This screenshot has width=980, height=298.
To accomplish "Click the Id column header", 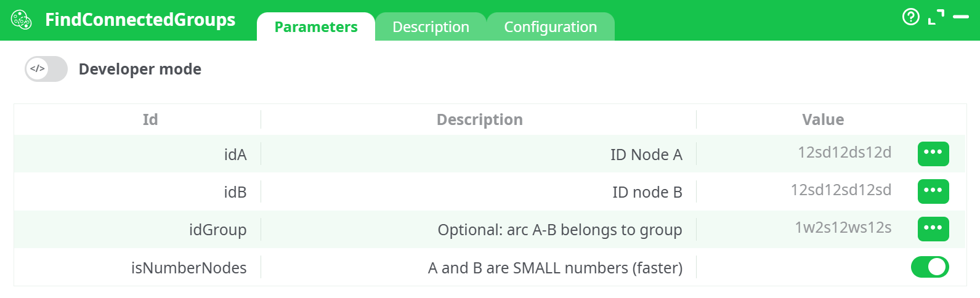I will click(x=150, y=119).
